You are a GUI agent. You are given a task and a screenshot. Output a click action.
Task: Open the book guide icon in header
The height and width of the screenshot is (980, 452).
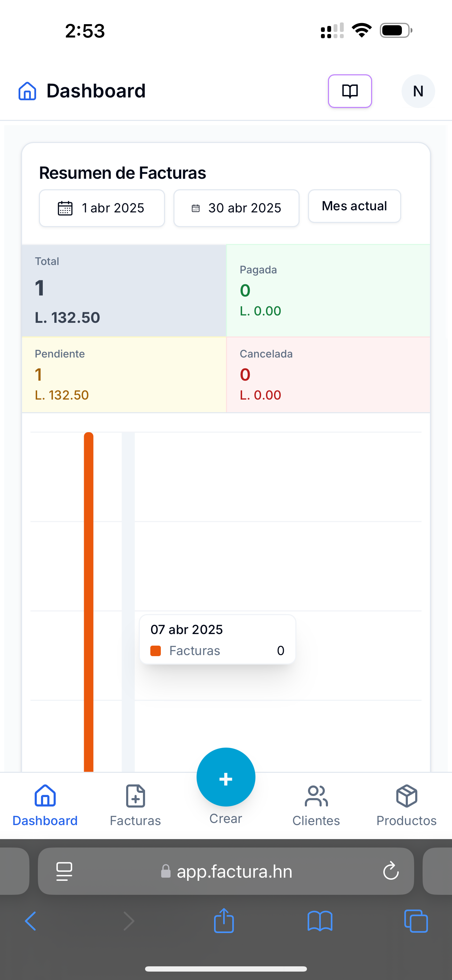tap(350, 91)
